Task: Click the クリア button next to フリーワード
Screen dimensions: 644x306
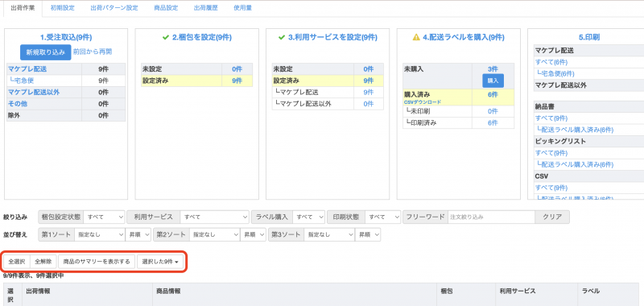Action: point(552,217)
